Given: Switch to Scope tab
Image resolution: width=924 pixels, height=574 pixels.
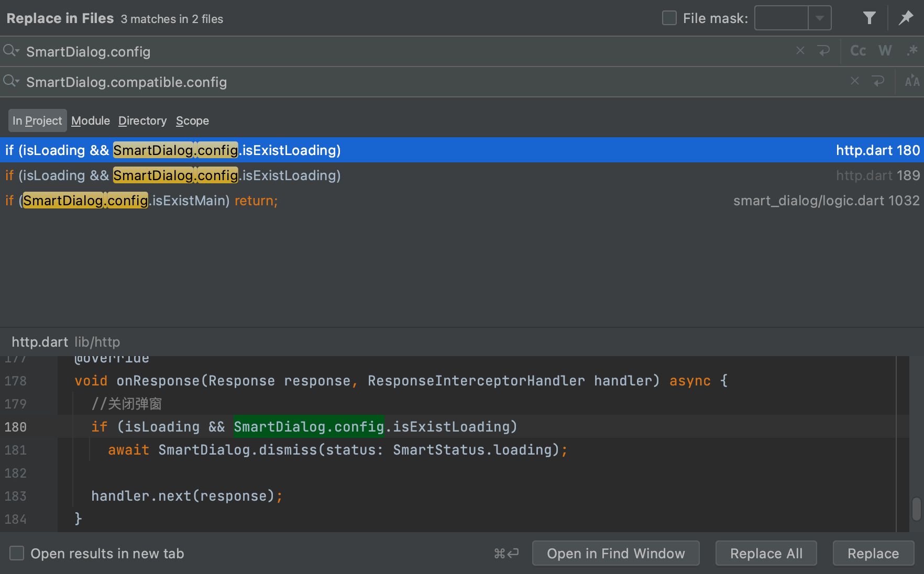Looking at the screenshot, I should (x=192, y=121).
